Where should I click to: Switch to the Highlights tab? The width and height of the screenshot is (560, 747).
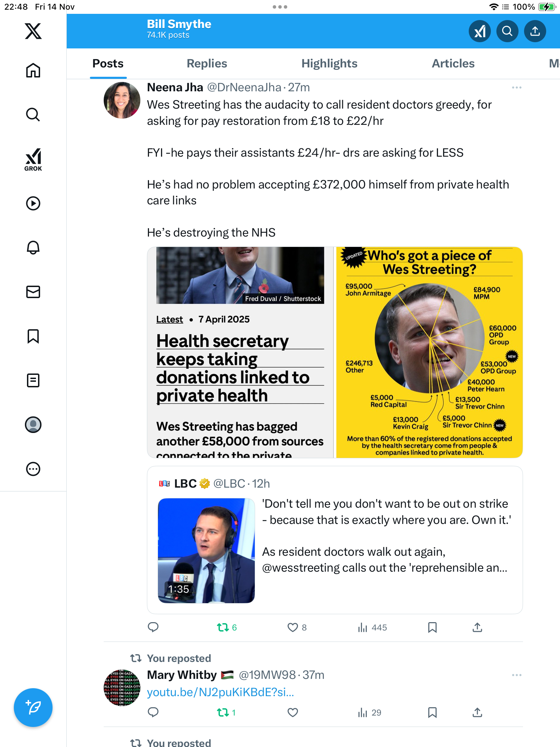pyautogui.click(x=329, y=64)
